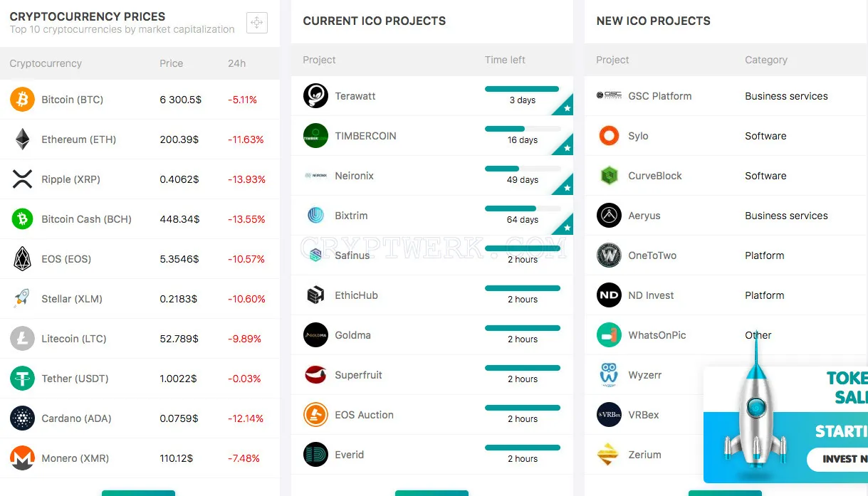Open the TIMBERCOIN project link

(365, 136)
